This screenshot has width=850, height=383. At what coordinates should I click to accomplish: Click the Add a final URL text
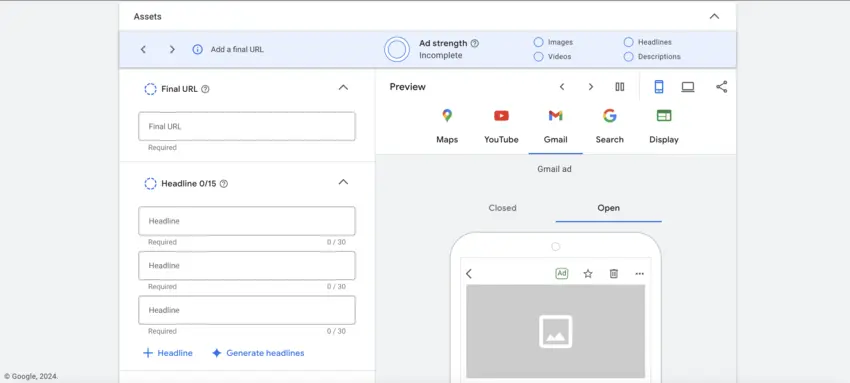[x=237, y=49]
